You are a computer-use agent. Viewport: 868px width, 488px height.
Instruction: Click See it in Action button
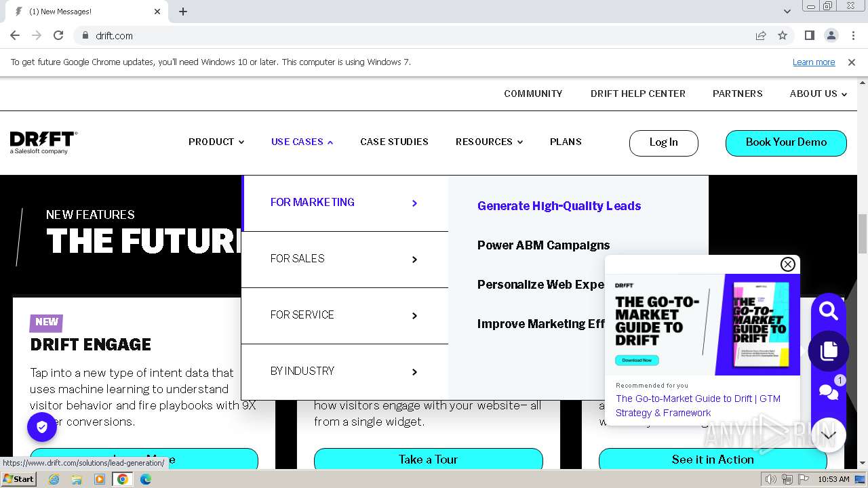(x=713, y=460)
